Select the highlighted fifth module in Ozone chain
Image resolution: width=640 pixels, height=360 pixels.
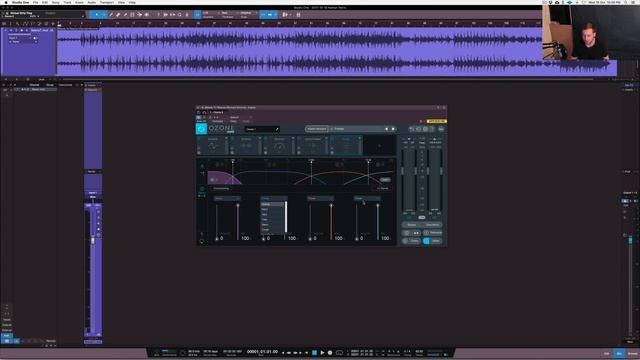[x=346, y=145]
